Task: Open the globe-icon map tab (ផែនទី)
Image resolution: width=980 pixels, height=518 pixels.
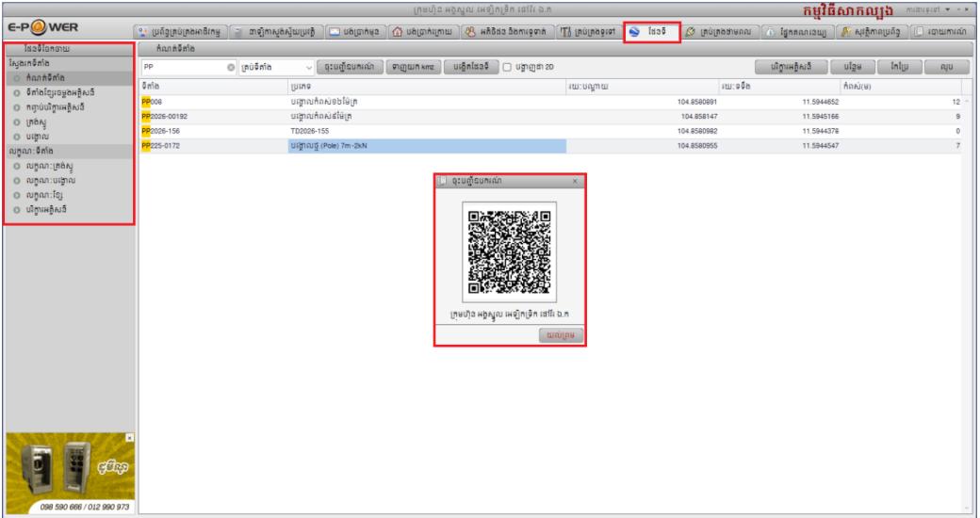Action: coord(652,31)
